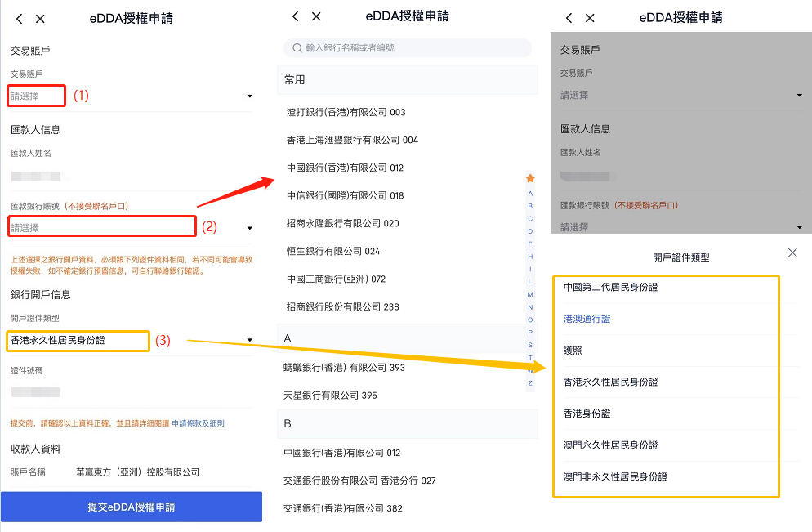Focus the 輸入銀行名稱或者編號 search box

tap(408, 48)
